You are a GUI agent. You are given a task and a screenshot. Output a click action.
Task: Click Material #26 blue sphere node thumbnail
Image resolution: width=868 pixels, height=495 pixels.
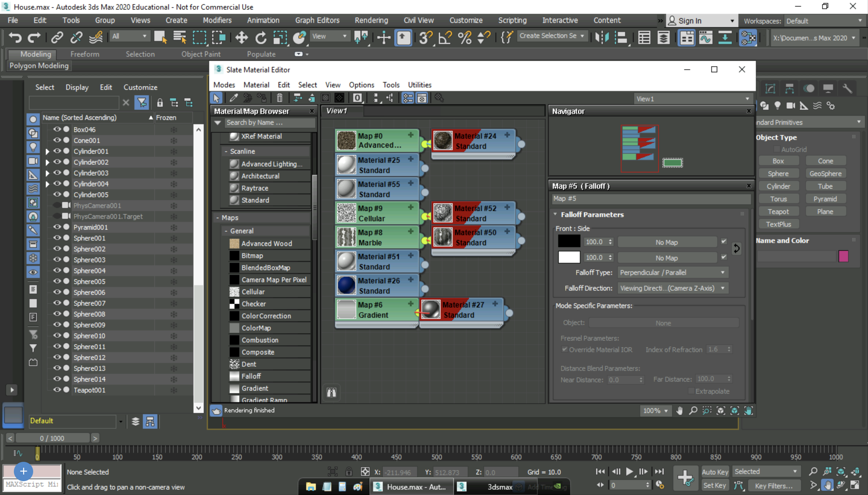pyautogui.click(x=346, y=285)
